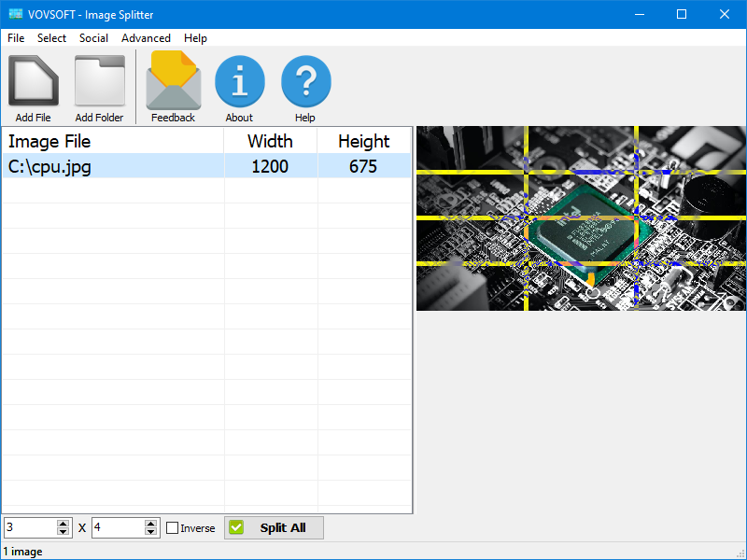
Task: Click the Add File icon
Action: [33, 79]
